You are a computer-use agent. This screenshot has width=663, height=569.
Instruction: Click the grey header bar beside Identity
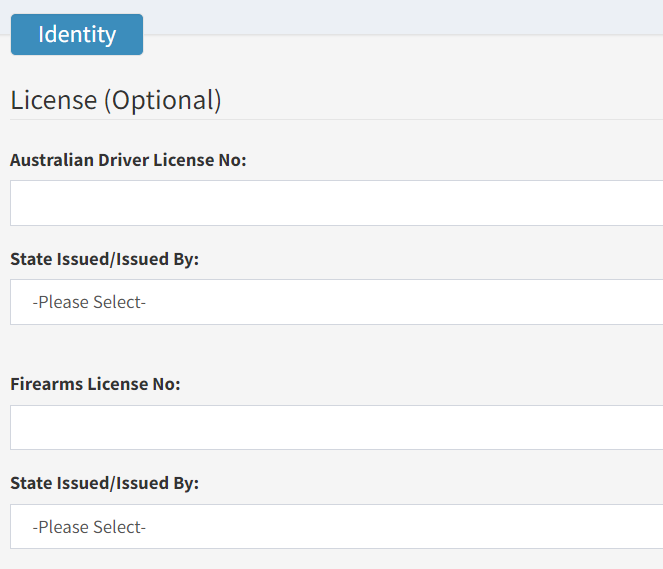(x=402, y=17)
